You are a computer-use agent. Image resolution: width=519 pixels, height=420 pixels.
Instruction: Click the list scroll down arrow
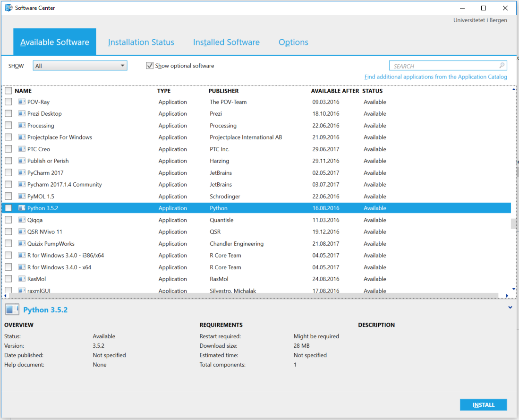(x=514, y=289)
